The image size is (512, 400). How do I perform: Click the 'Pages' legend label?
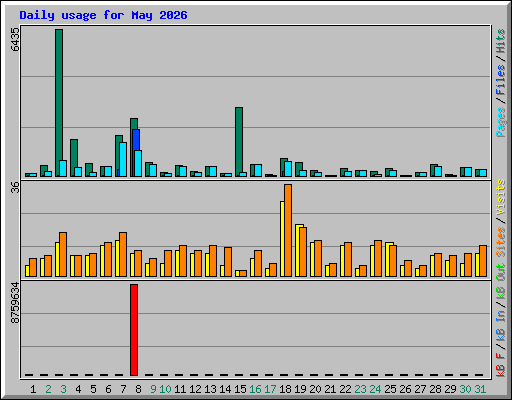[x=501, y=122]
